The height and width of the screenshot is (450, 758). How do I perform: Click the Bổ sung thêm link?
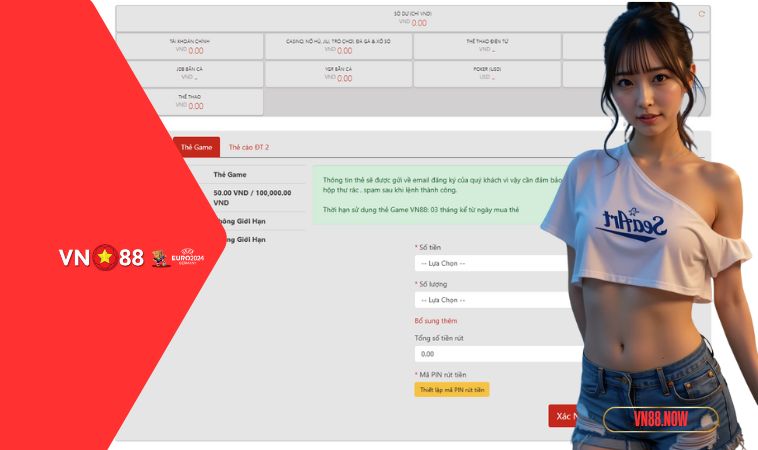click(x=436, y=321)
